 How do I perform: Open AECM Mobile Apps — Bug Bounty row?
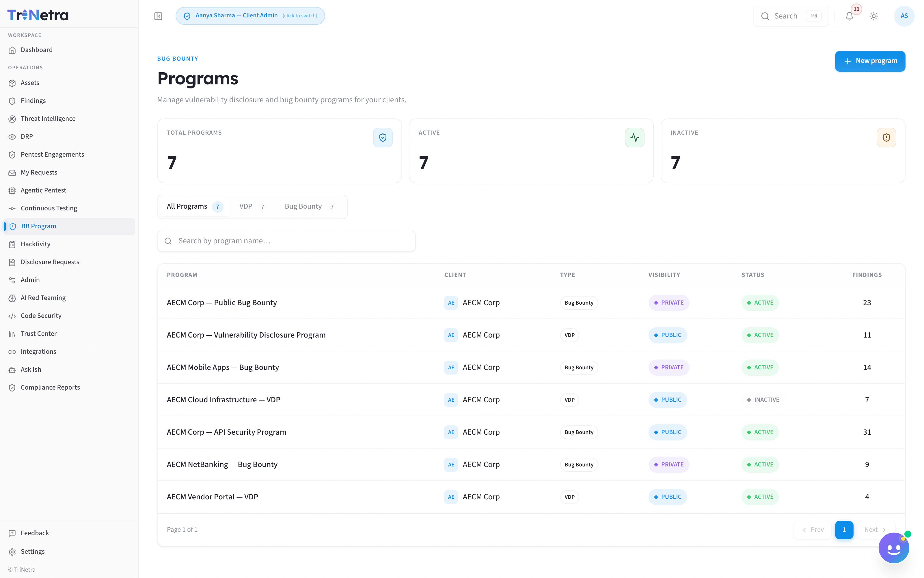tap(531, 367)
